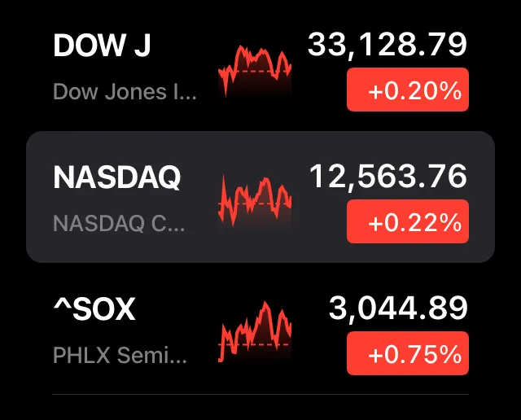Click the "Dow Jones I..." index name
This screenshot has height=420, width=521.
tap(125, 91)
